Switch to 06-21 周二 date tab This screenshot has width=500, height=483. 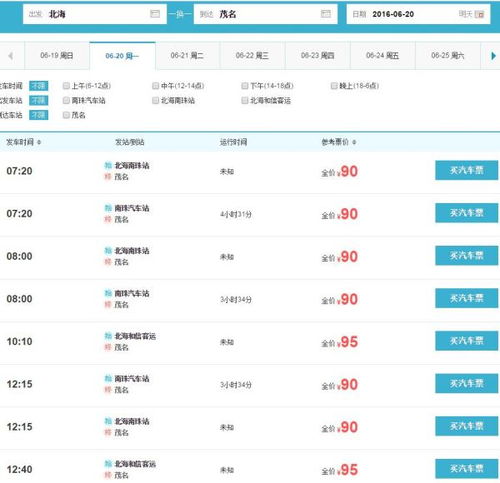click(187, 56)
